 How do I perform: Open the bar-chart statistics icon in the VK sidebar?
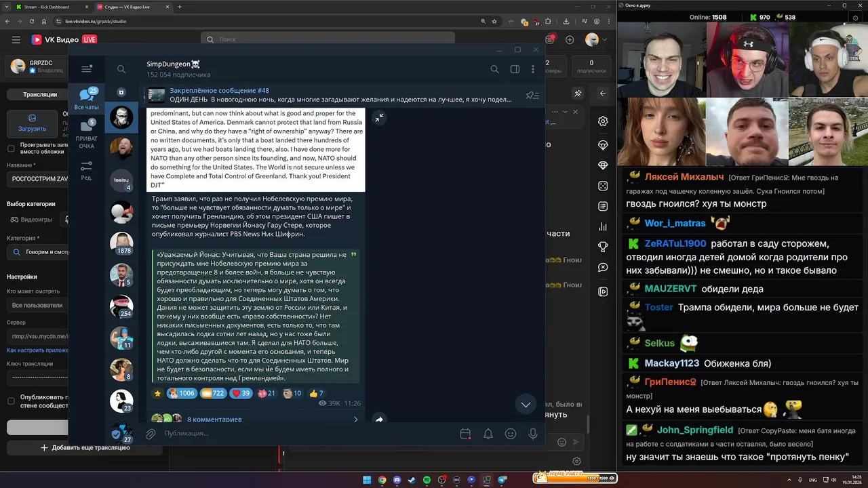[x=603, y=227]
